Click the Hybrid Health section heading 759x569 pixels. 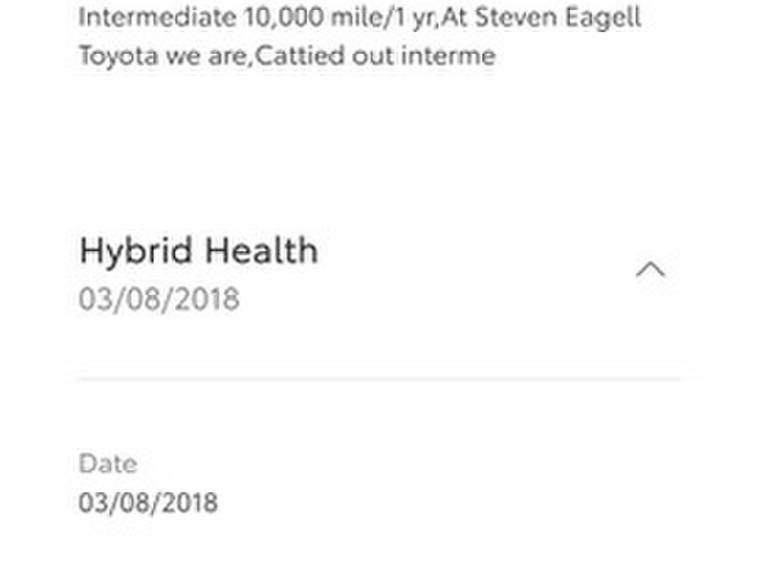pyautogui.click(x=198, y=250)
